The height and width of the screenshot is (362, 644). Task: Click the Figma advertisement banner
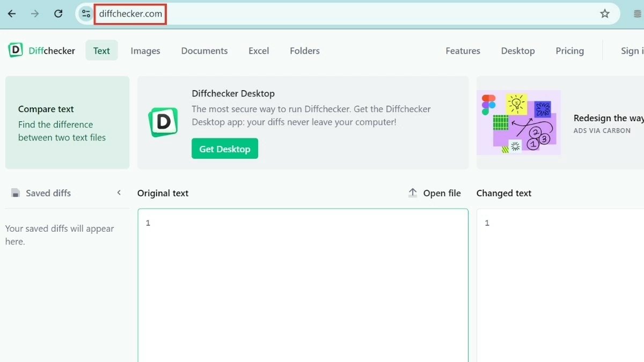point(518,122)
